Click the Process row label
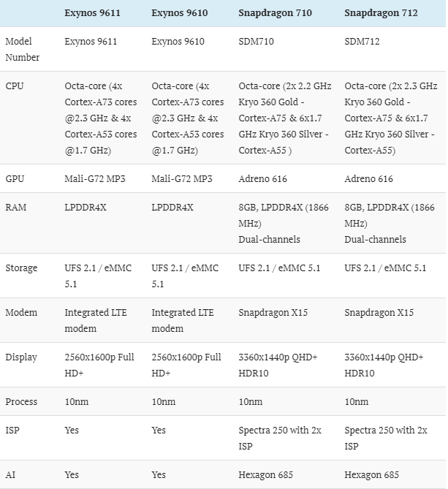 [x=21, y=401]
